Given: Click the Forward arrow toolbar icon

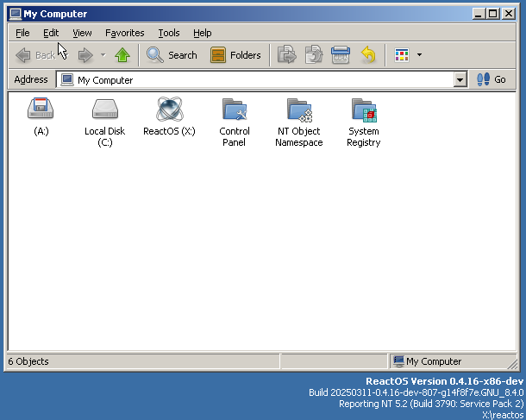Looking at the screenshot, I should coord(85,54).
